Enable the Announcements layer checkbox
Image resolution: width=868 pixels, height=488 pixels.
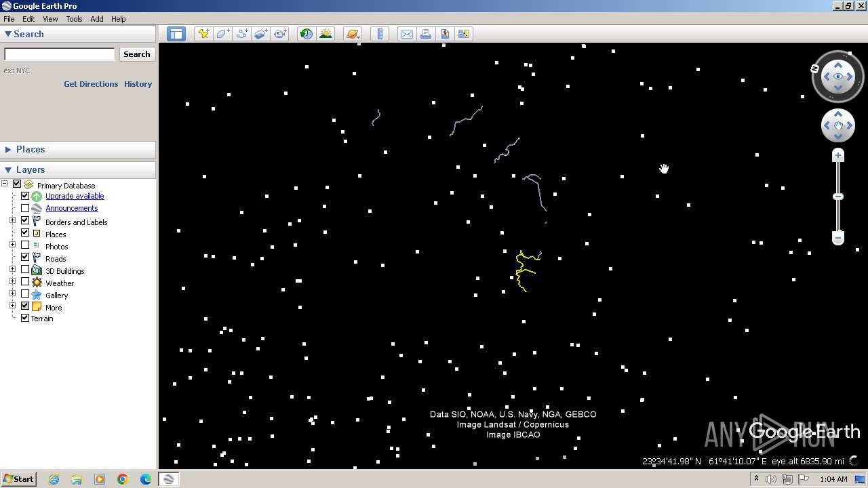[25, 208]
